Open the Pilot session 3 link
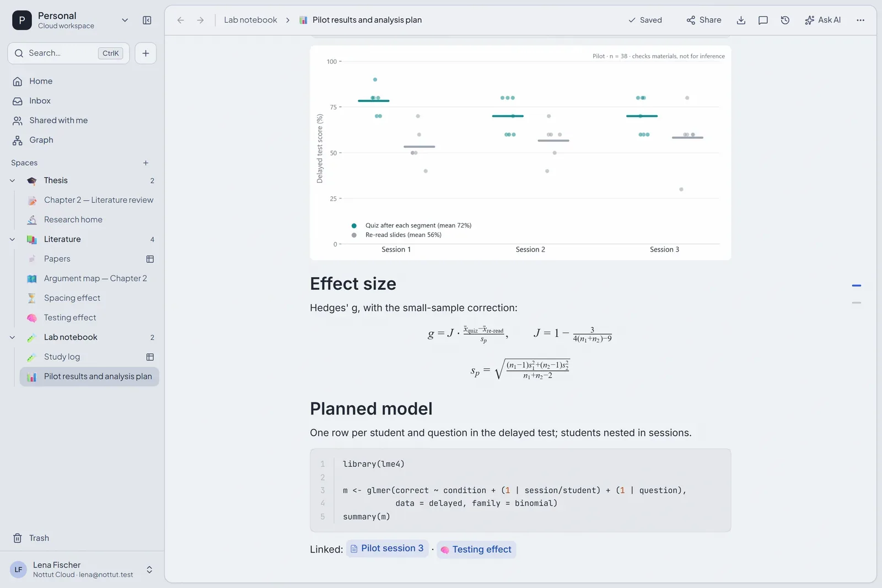This screenshot has width=882, height=588. tap(387, 549)
